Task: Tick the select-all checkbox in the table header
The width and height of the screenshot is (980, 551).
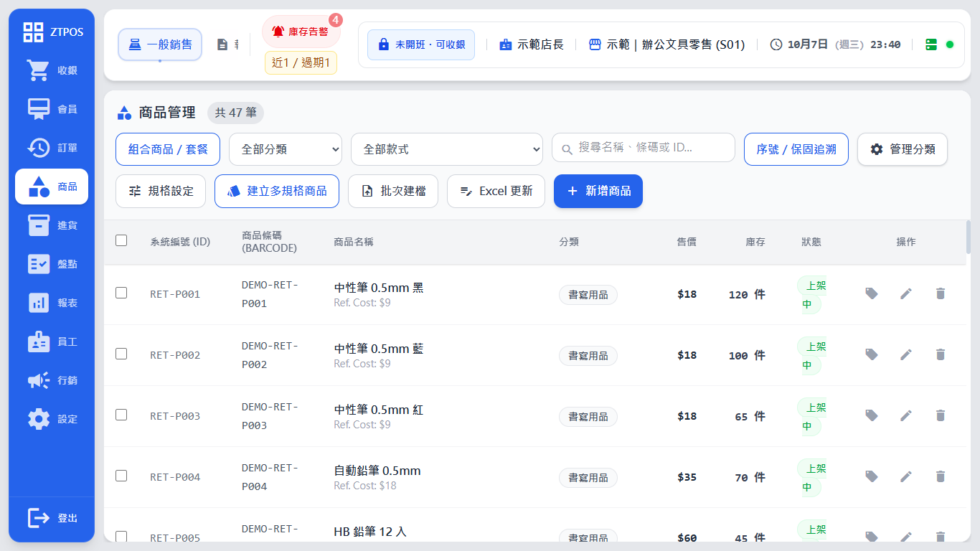Action: click(x=121, y=240)
